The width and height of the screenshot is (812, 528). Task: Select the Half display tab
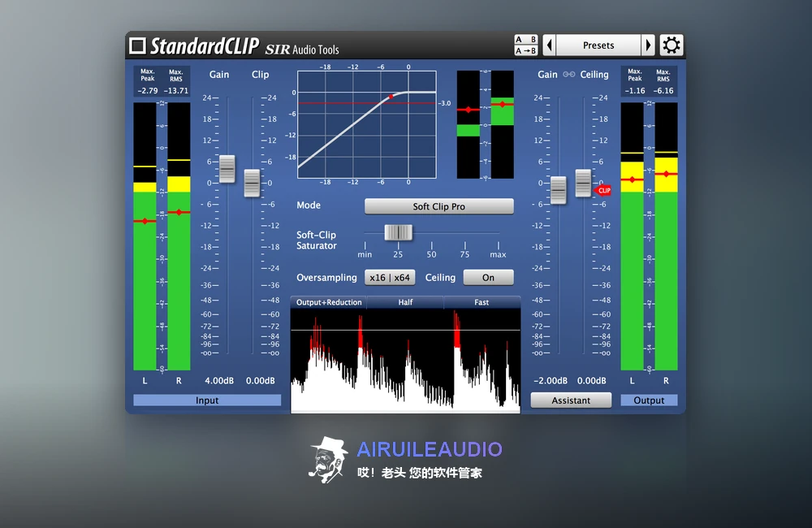[x=405, y=302]
